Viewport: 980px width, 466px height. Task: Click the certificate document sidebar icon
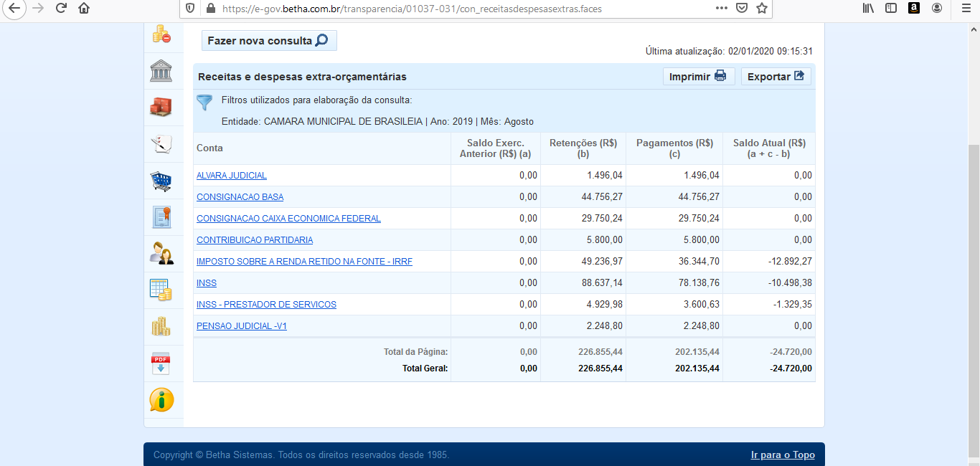[x=161, y=217]
